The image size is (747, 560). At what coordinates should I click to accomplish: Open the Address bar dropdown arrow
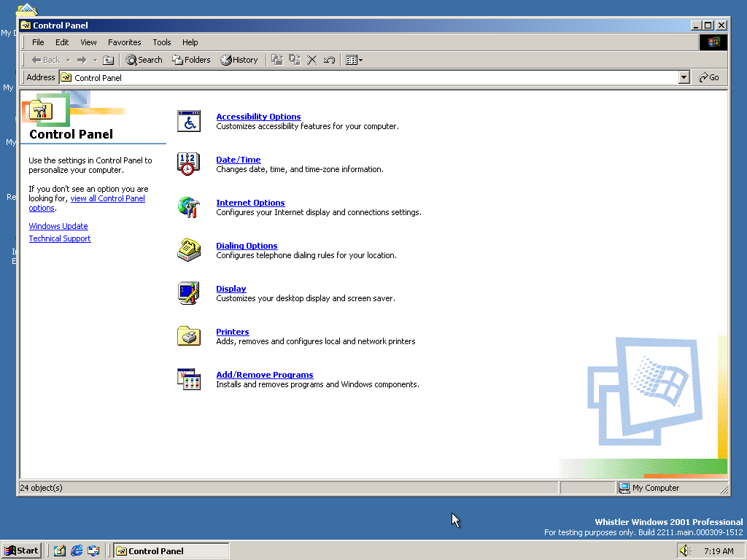684,77
